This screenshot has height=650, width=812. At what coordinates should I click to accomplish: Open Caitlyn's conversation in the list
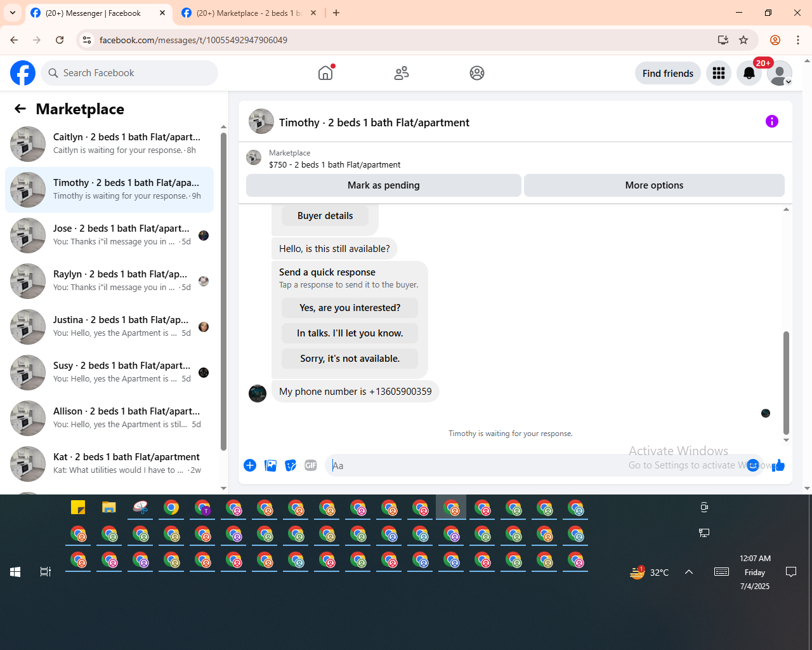[x=109, y=144]
